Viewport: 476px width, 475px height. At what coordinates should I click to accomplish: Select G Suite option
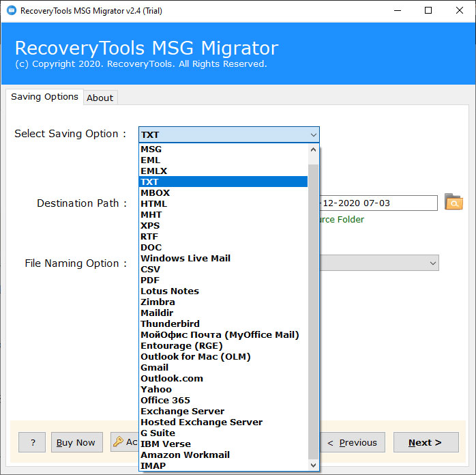tap(223, 433)
